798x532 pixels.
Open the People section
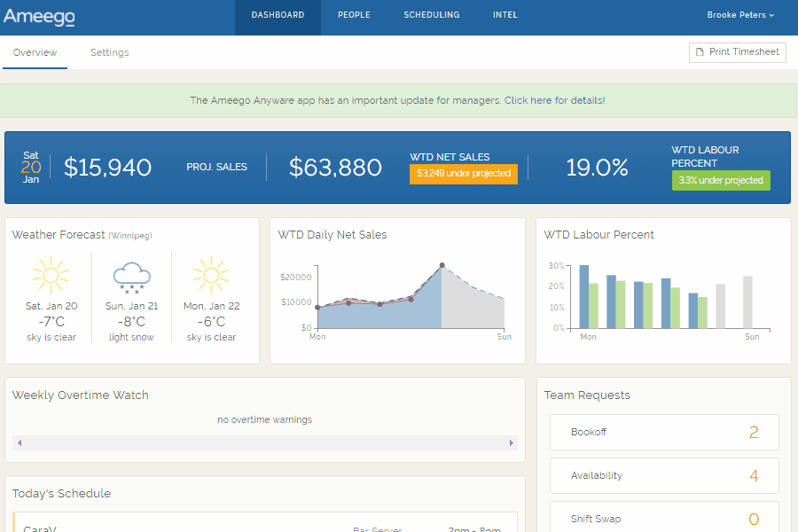coord(354,14)
